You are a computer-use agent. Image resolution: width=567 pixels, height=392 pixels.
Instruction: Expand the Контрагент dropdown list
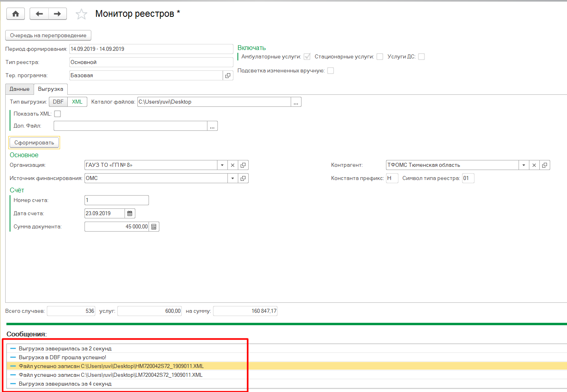pos(524,165)
